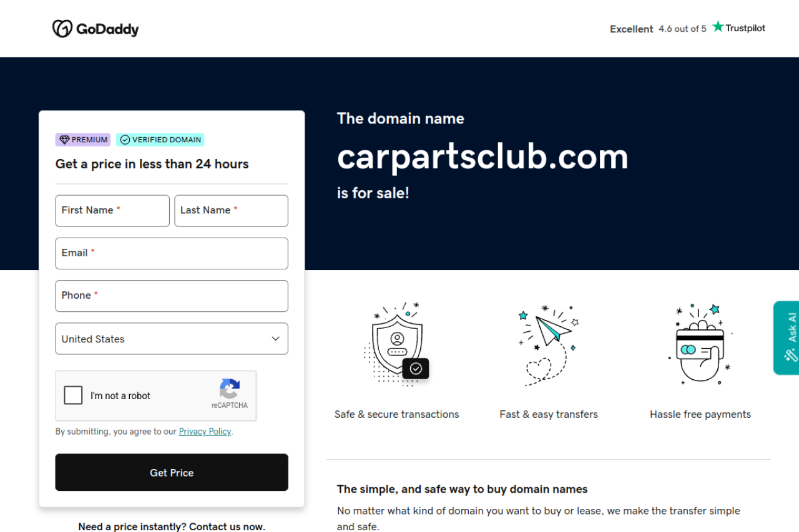The height and width of the screenshot is (532, 799).
Task: Click 'The simple, and safe way' heading
Action: tap(463, 489)
